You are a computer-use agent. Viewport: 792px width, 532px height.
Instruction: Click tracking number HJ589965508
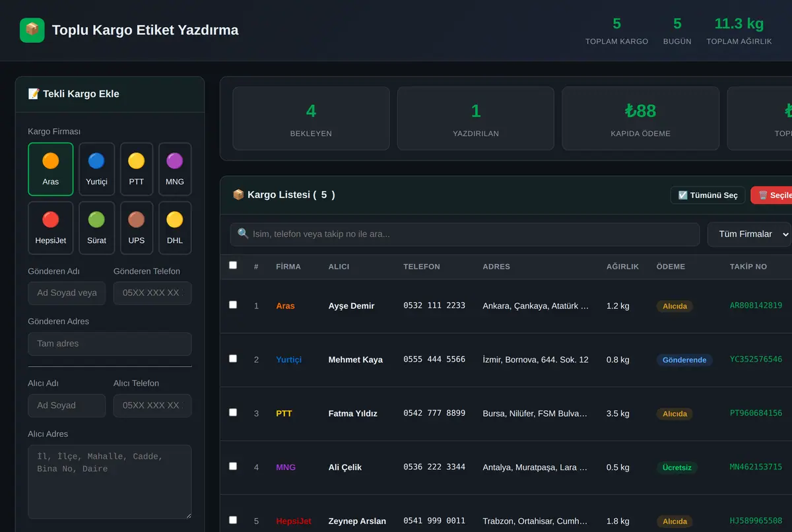[x=756, y=521]
